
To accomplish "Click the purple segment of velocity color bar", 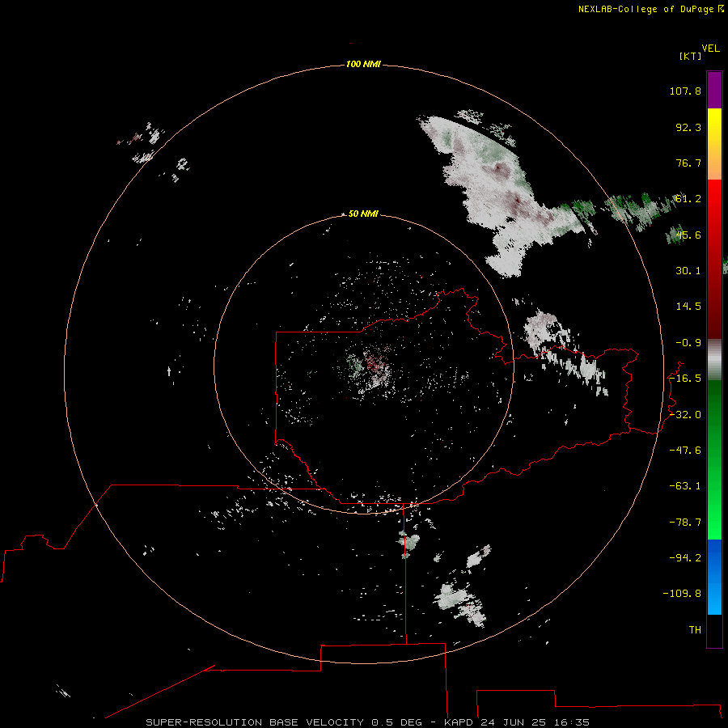I will (x=714, y=90).
